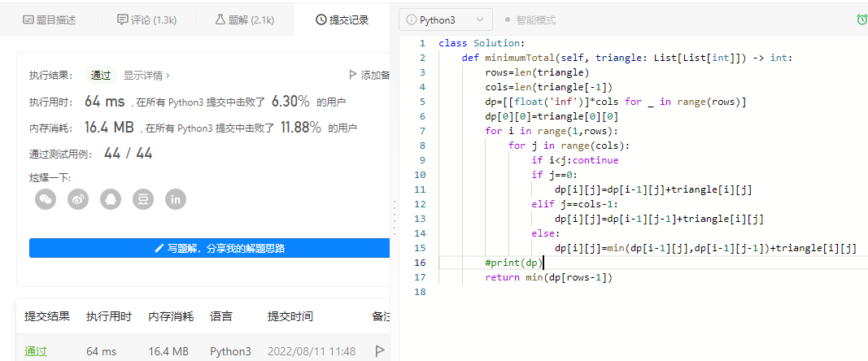The width and height of the screenshot is (868, 361).
Task: Share result via LinkedIn icon
Action: (176, 199)
